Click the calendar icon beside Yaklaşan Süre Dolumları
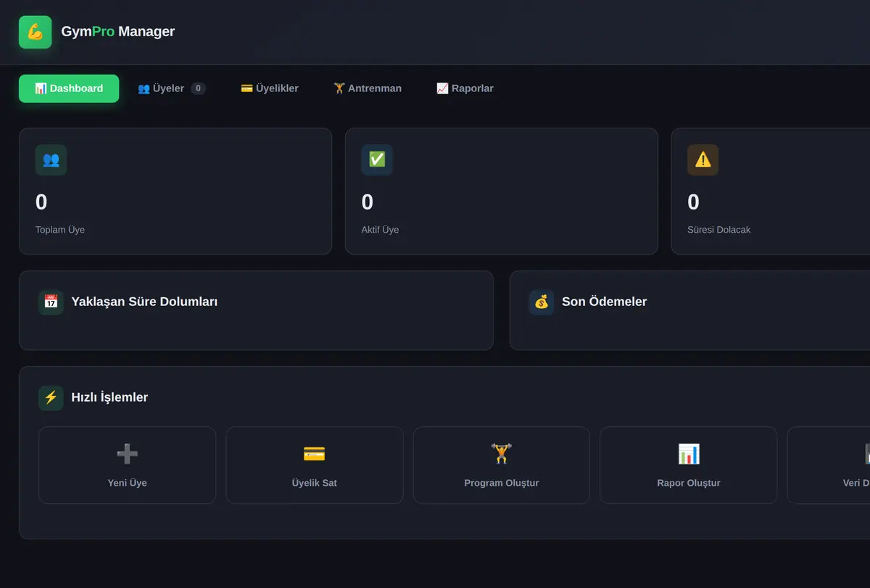Viewport: 870px width, 588px height. (51, 302)
